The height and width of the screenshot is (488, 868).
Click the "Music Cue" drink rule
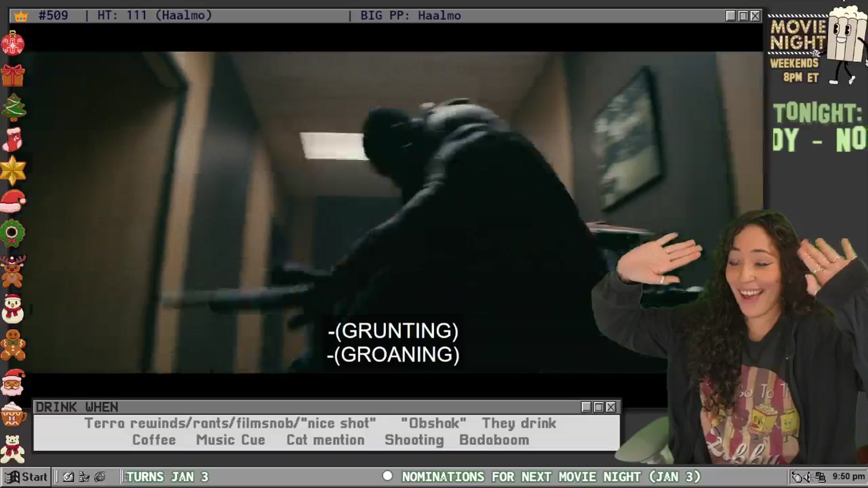tap(231, 440)
